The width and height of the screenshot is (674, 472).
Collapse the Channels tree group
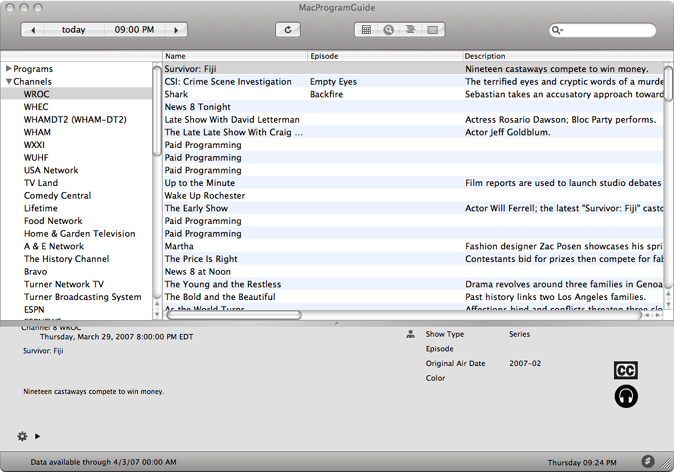(8, 81)
